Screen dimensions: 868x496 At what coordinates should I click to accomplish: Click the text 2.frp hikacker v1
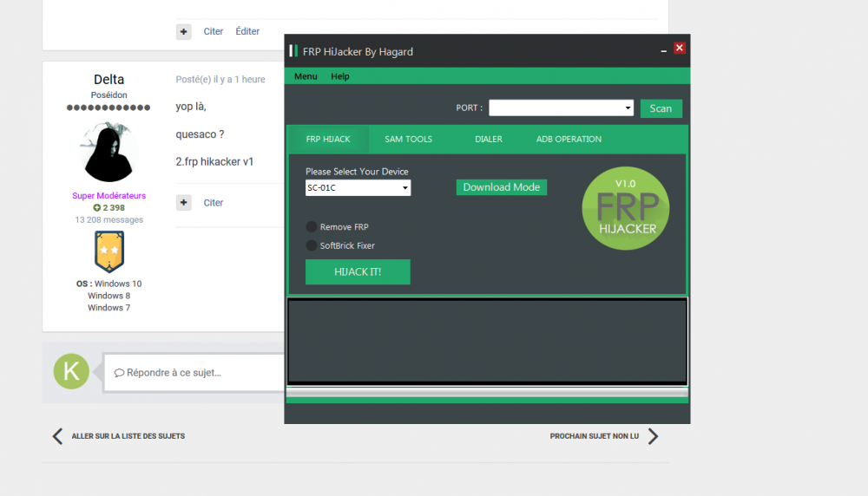214,162
